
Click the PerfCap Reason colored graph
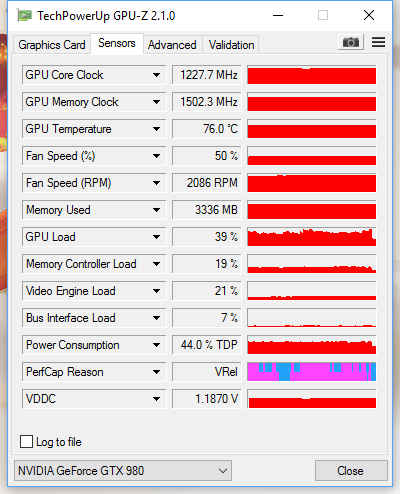coord(312,372)
